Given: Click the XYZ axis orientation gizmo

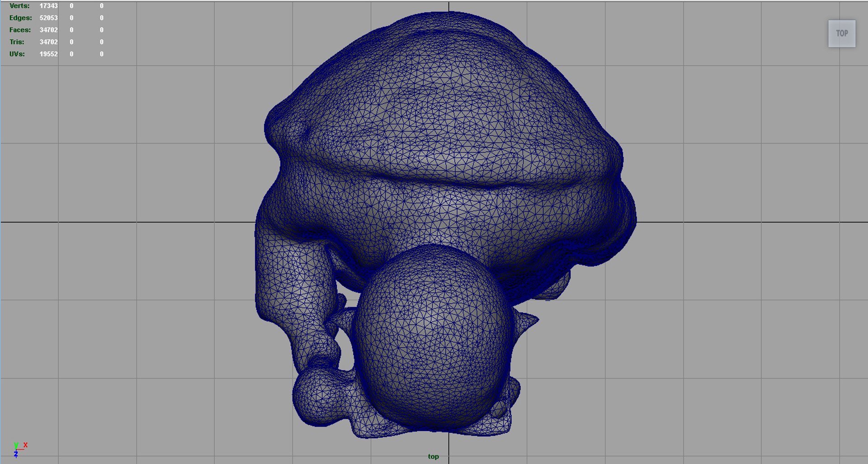Looking at the screenshot, I should [x=19, y=450].
